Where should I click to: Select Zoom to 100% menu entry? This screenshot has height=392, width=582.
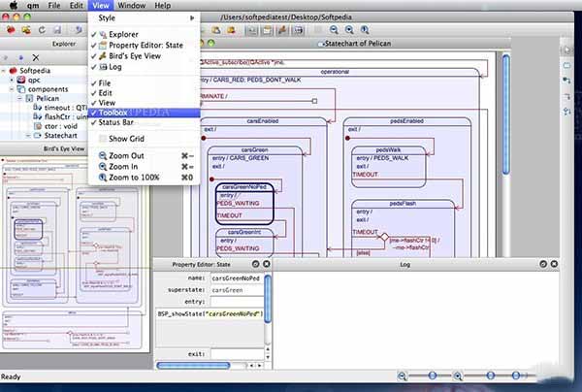[135, 178]
